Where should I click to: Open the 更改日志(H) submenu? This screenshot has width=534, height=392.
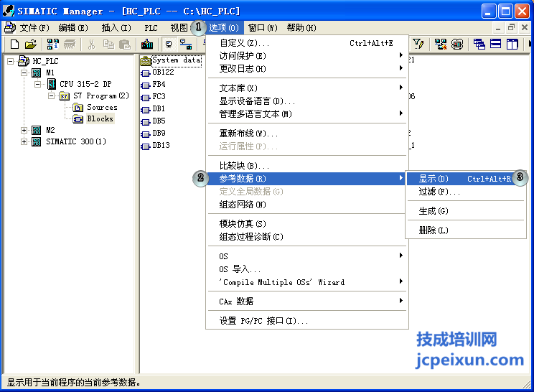pos(307,68)
